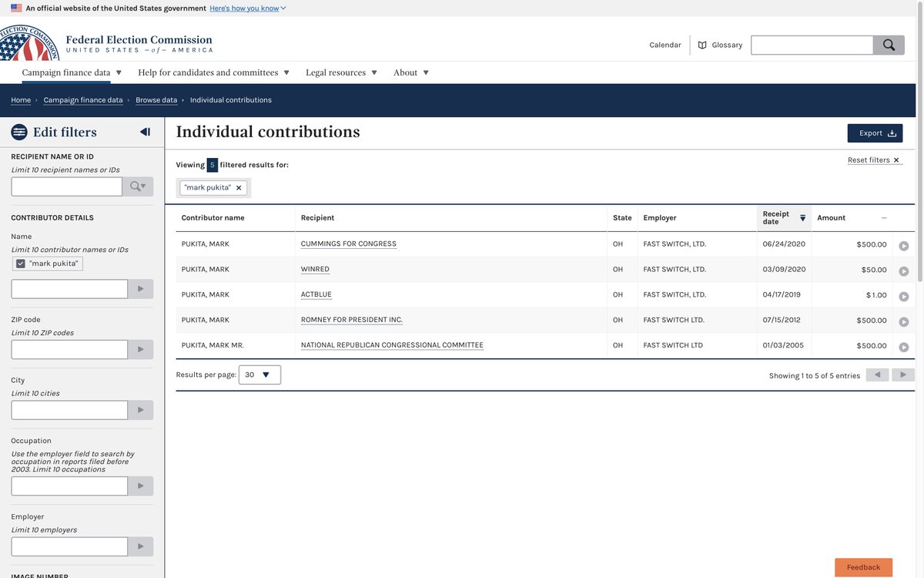Open the Glossary book icon
This screenshot has height=578, width=924.
(702, 45)
